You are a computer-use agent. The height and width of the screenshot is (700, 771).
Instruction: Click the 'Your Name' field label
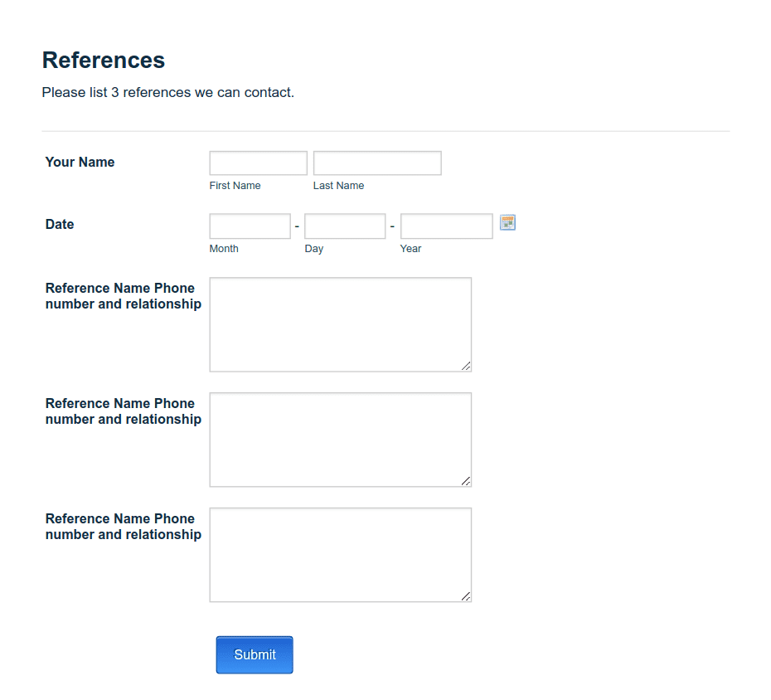[x=80, y=162]
